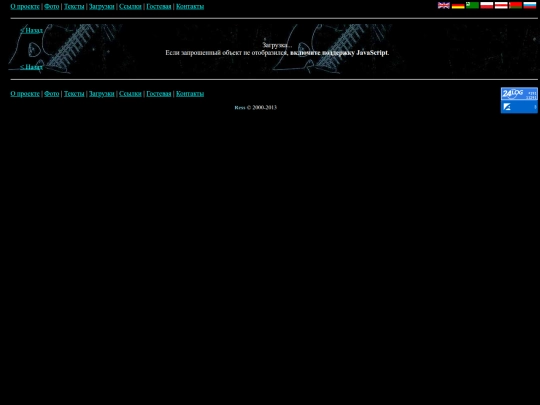Open the 24LOG counter badge
540x405 pixels.
(519, 94)
